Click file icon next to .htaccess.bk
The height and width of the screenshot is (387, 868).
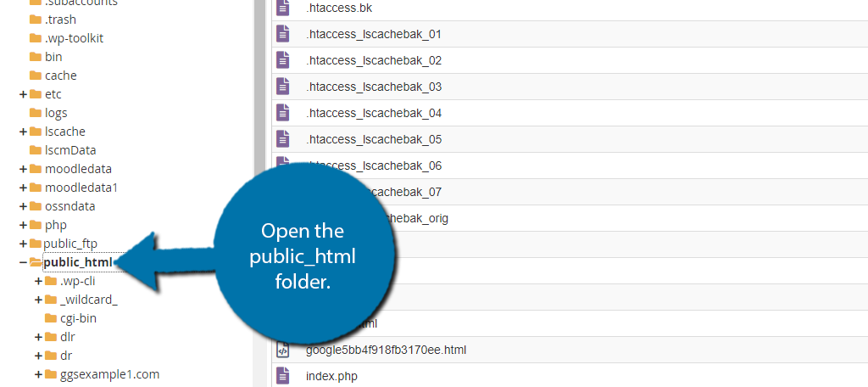click(x=283, y=8)
